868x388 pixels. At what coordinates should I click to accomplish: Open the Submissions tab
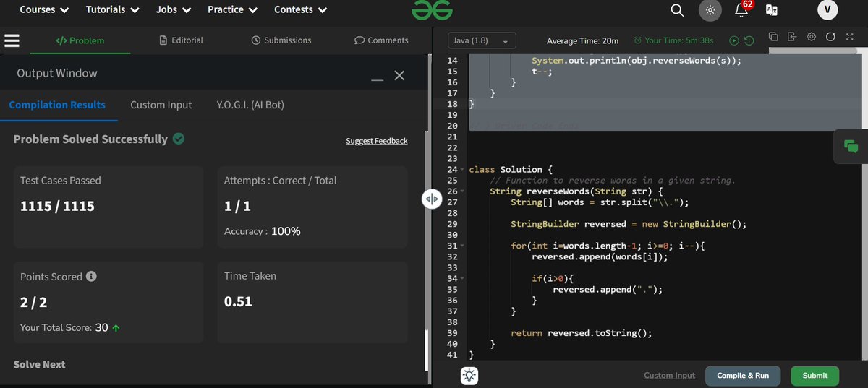point(281,40)
